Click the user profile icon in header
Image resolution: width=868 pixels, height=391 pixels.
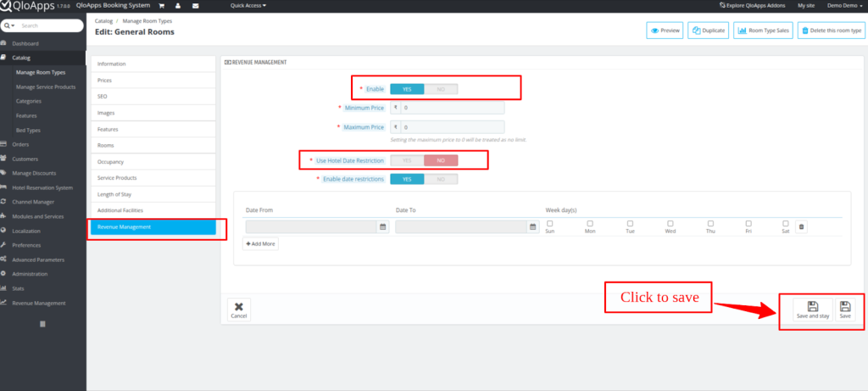[x=178, y=5]
